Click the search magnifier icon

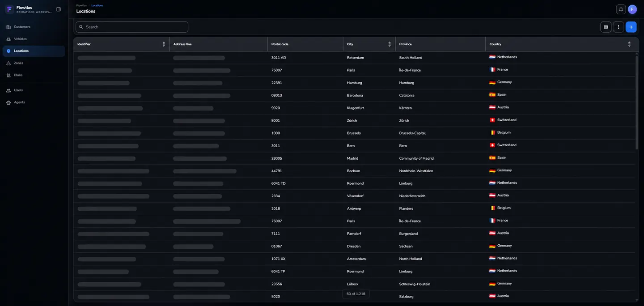coord(81,27)
